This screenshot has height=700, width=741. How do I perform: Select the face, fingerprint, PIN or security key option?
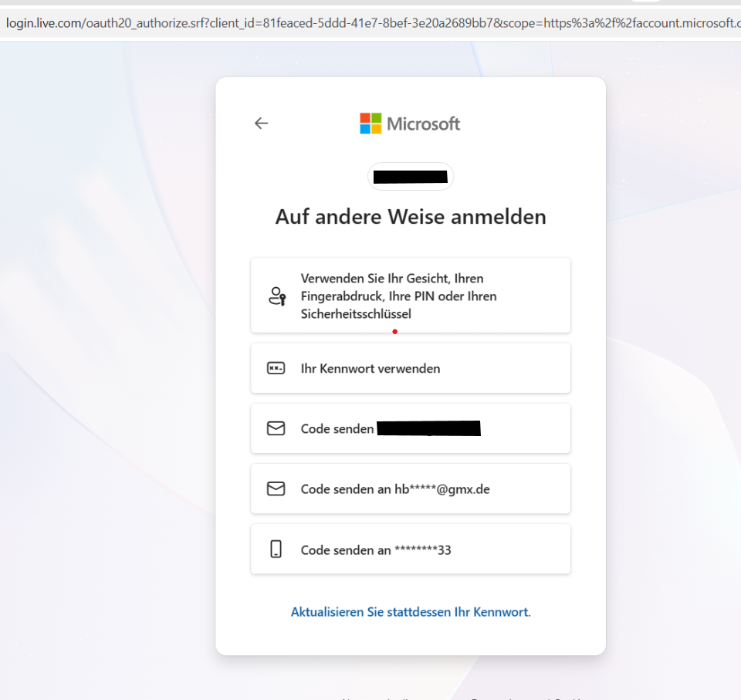point(410,296)
